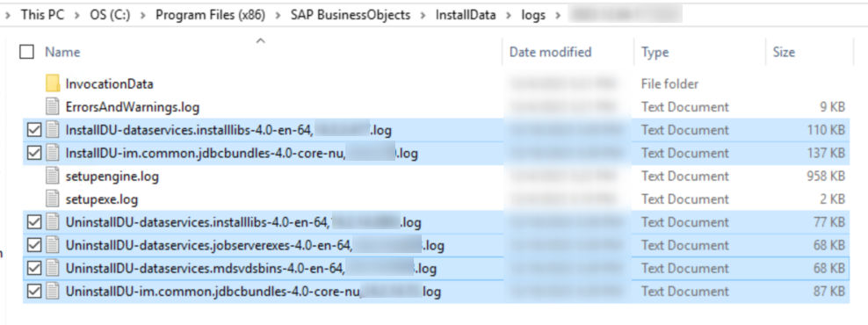Sort files by the Name column
The height and width of the screenshot is (325, 868).
(62, 52)
